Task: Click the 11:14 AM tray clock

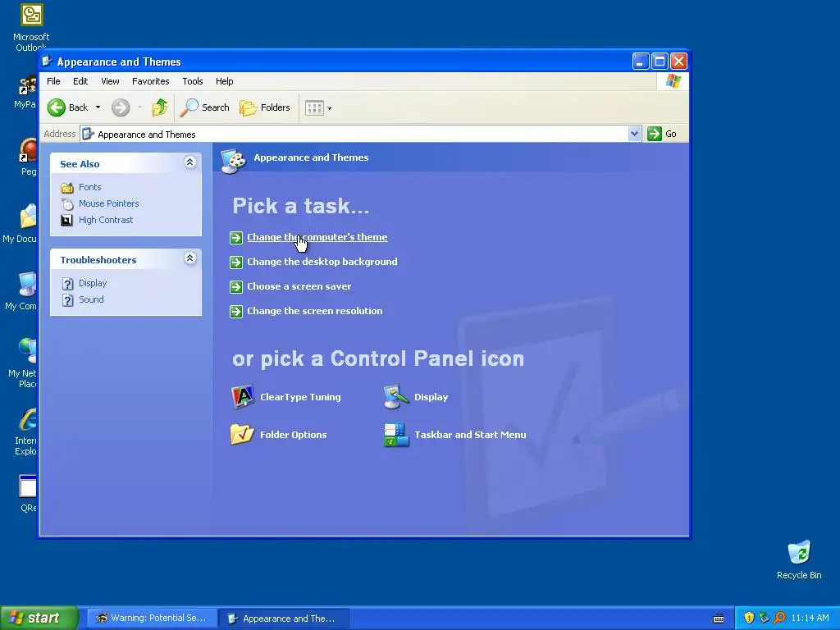Action: coord(810,618)
